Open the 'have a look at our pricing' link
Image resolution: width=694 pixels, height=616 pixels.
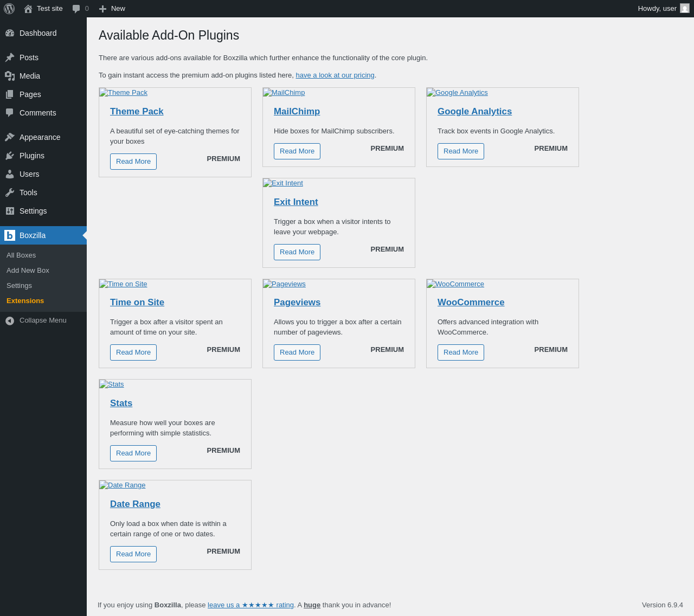(335, 75)
